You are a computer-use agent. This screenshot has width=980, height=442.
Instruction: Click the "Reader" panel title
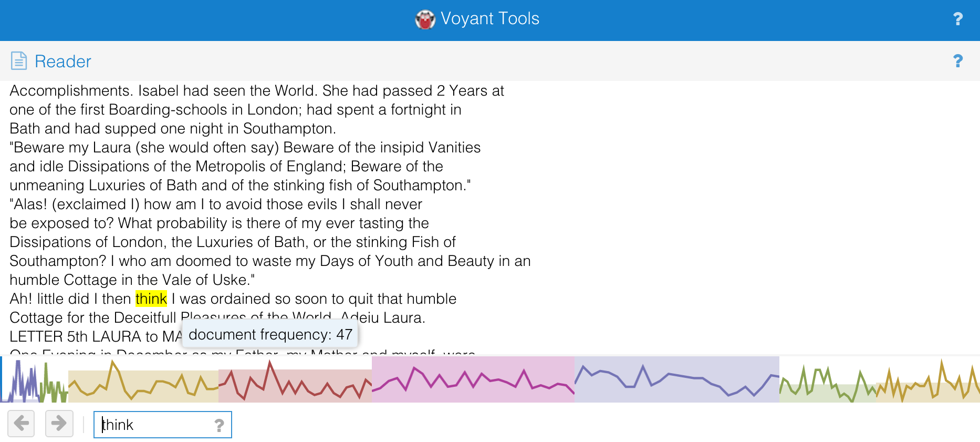[62, 61]
